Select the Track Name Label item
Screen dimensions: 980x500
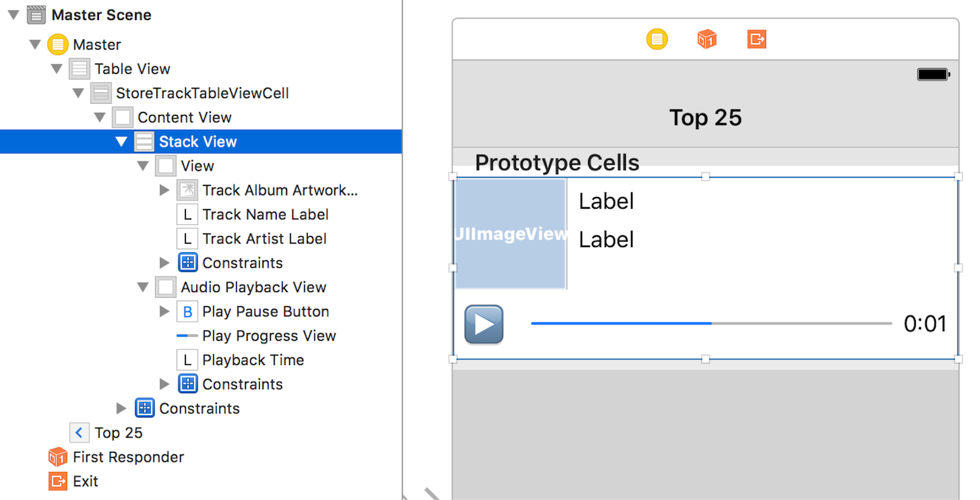coord(265,214)
